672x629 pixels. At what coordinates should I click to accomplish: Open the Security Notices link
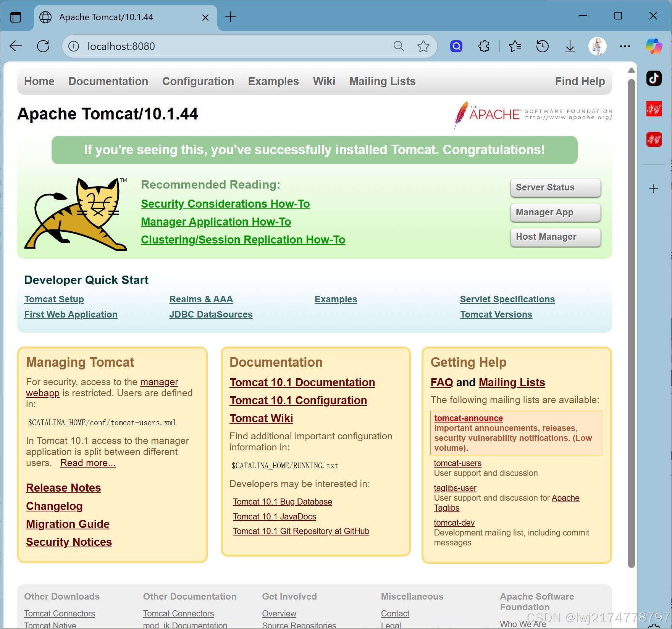point(69,542)
